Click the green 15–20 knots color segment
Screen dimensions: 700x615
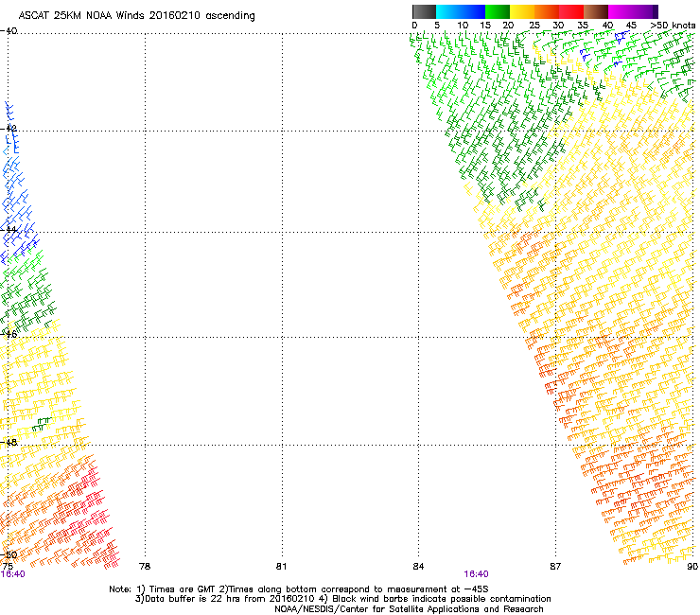(498, 11)
